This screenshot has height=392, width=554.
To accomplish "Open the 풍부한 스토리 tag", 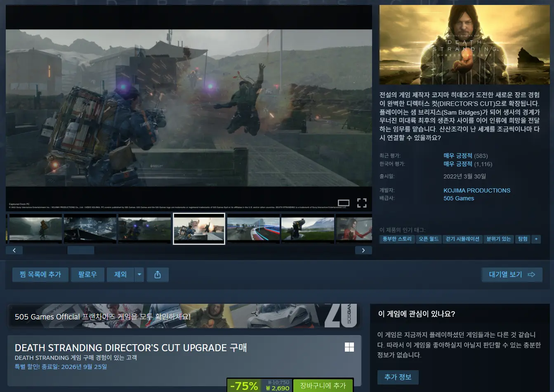I will pyautogui.click(x=397, y=239).
